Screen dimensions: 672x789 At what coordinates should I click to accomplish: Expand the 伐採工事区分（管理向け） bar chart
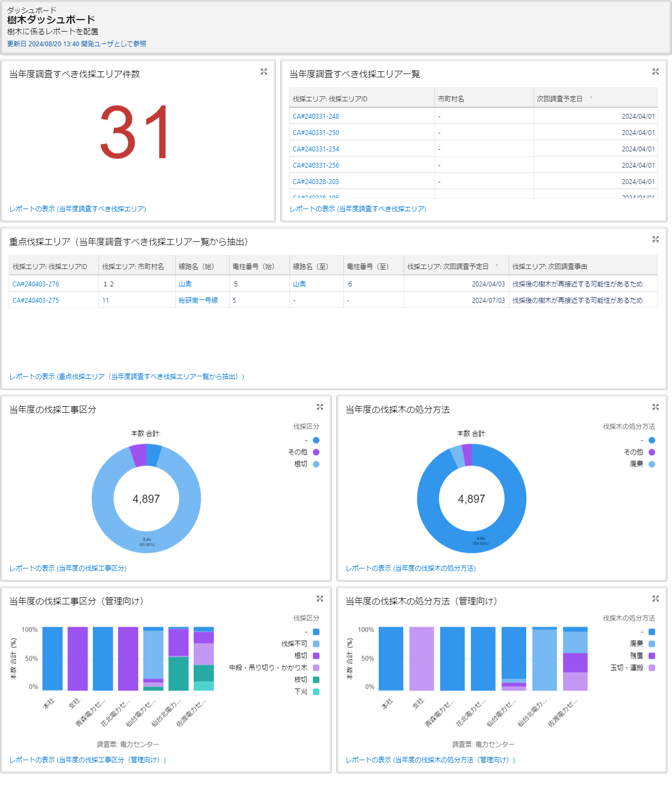(x=320, y=599)
